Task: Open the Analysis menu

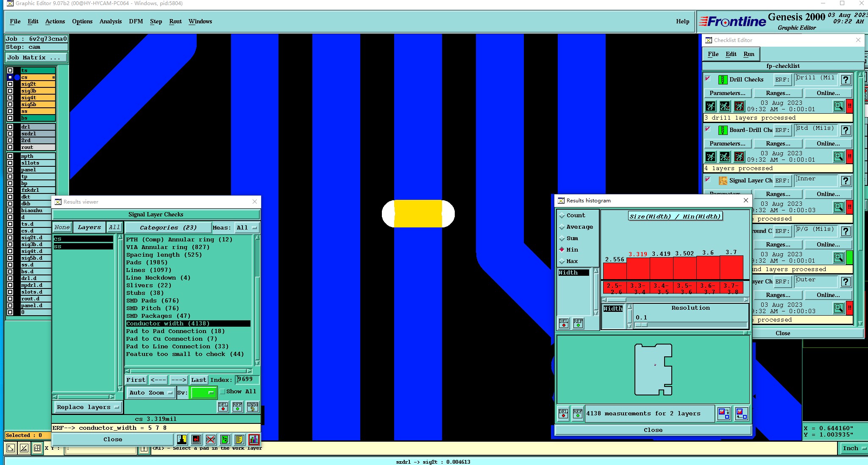Action: click(x=110, y=21)
